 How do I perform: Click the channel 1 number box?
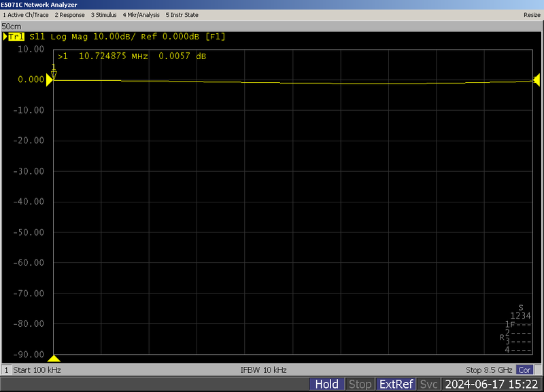pyautogui.click(x=7, y=370)
